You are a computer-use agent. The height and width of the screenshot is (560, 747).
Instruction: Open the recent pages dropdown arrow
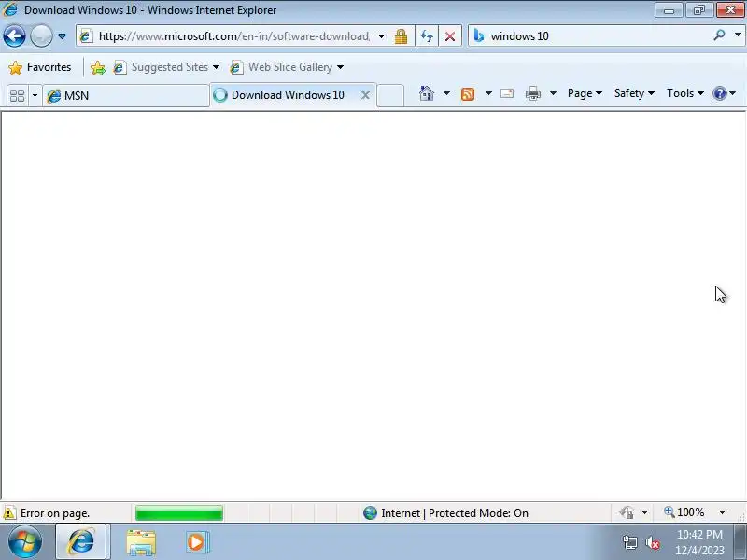tap(62, 36)
